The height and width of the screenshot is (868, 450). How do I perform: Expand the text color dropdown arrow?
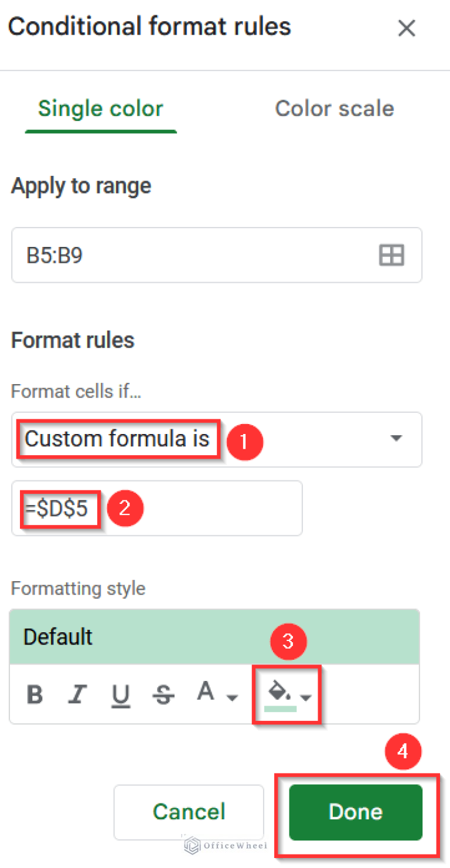point(233,698)
